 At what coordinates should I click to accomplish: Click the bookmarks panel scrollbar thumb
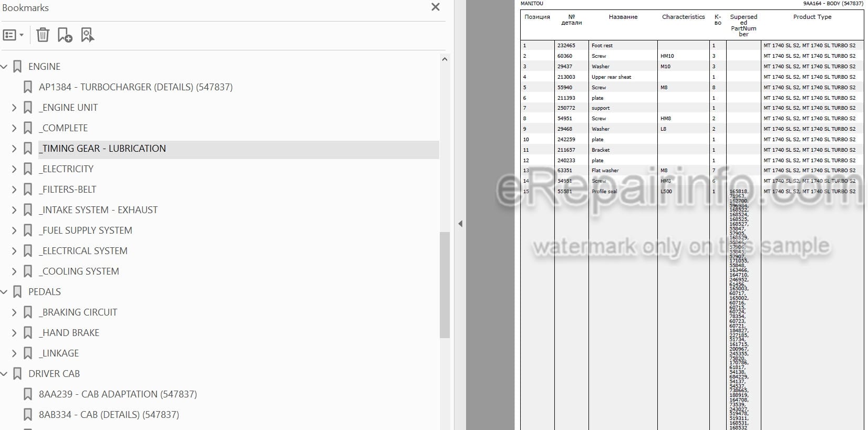pyautogui.click(x=445, y=285)
